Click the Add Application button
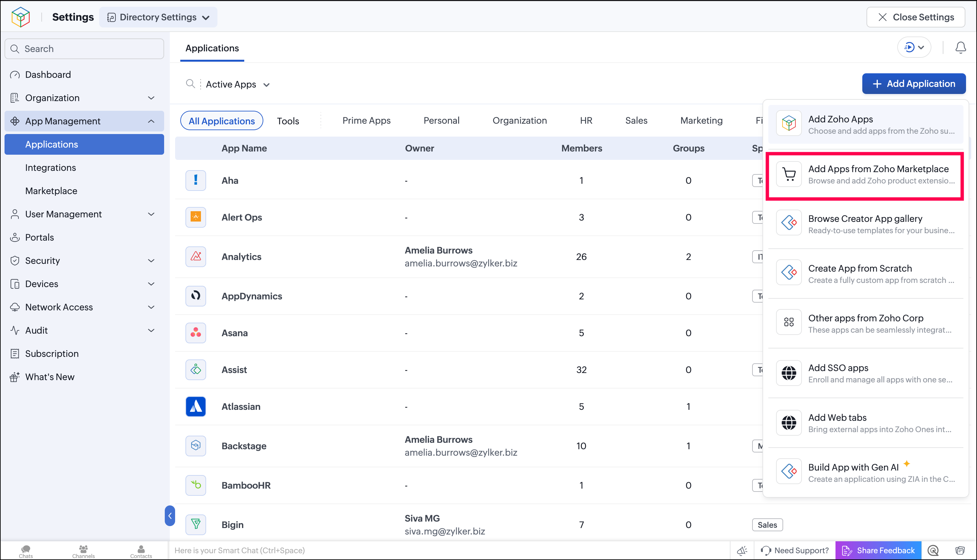 point(914,84)
